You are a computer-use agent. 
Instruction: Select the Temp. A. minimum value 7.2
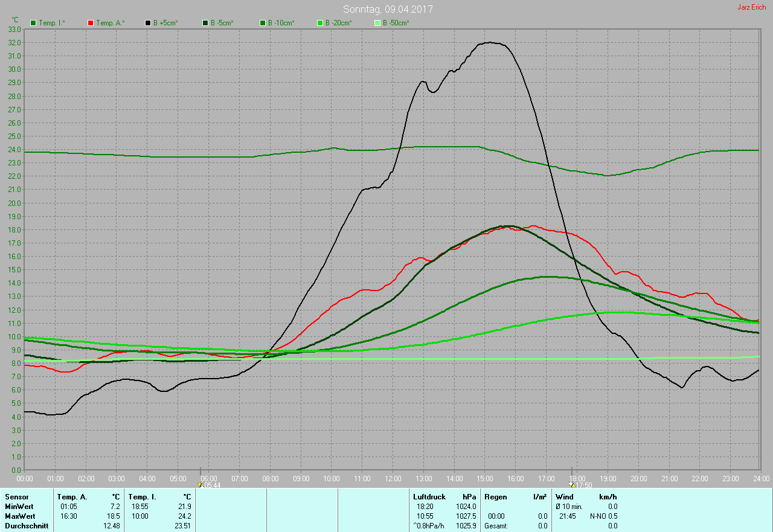click(115, 507)
